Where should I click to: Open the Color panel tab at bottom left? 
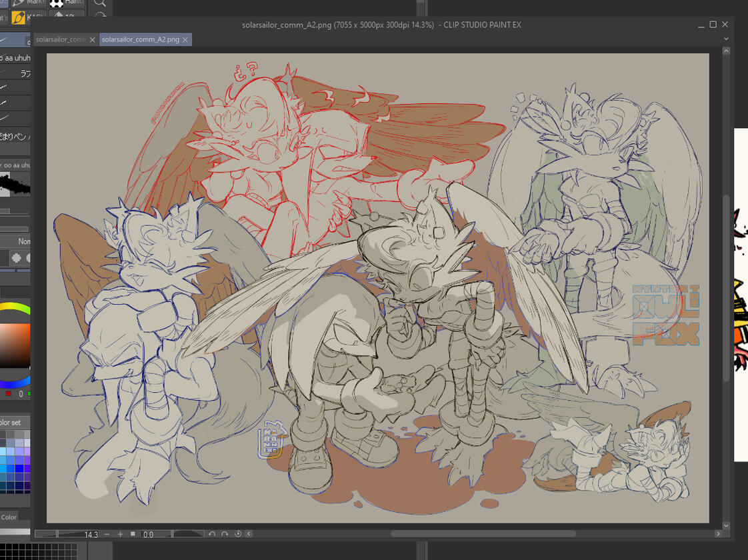click(x=8, y=517)
